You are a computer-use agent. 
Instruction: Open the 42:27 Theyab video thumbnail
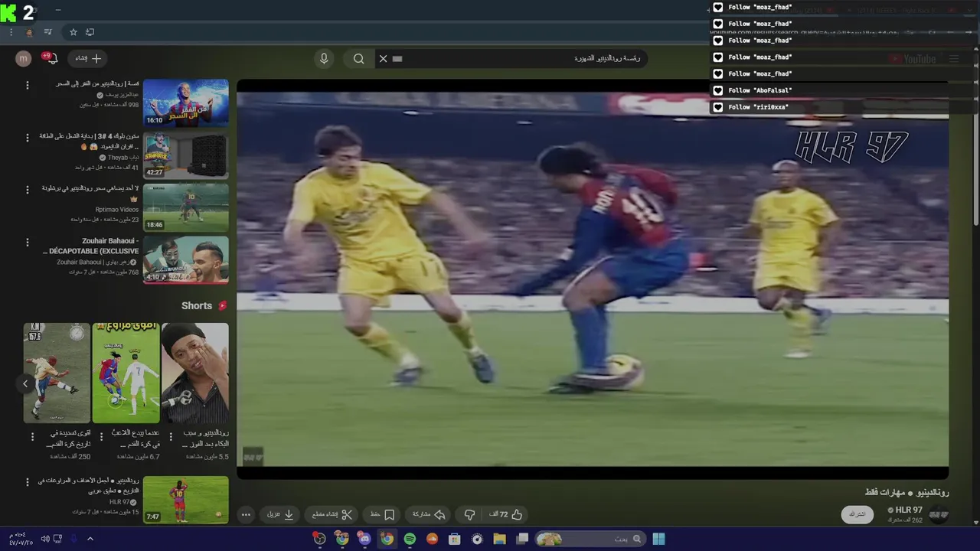coord(185,155)
